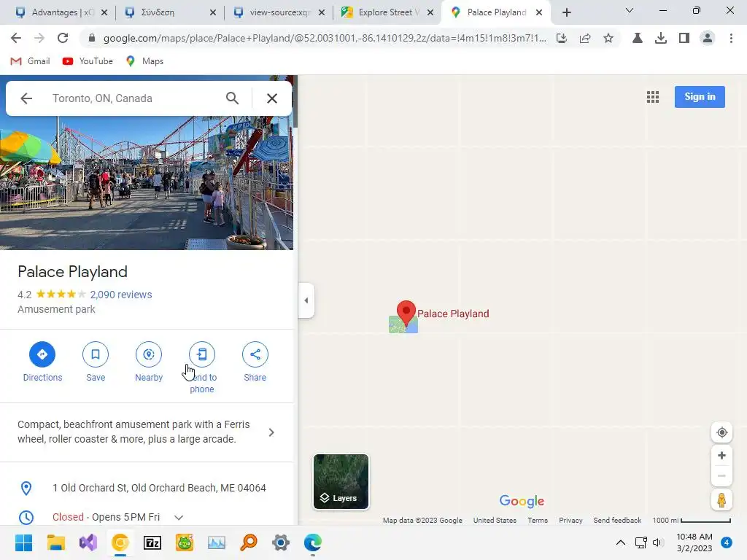Image resolution: width=747 pixels, height=560 pixels.
Task: Open the 2,090 reviews link
Action: [x=121, y=295]
